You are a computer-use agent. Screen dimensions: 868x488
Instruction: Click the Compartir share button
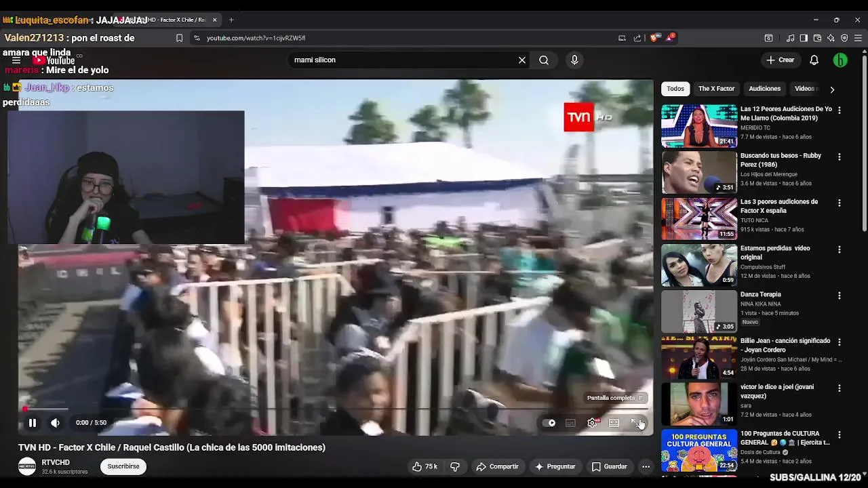click(498, 466)
